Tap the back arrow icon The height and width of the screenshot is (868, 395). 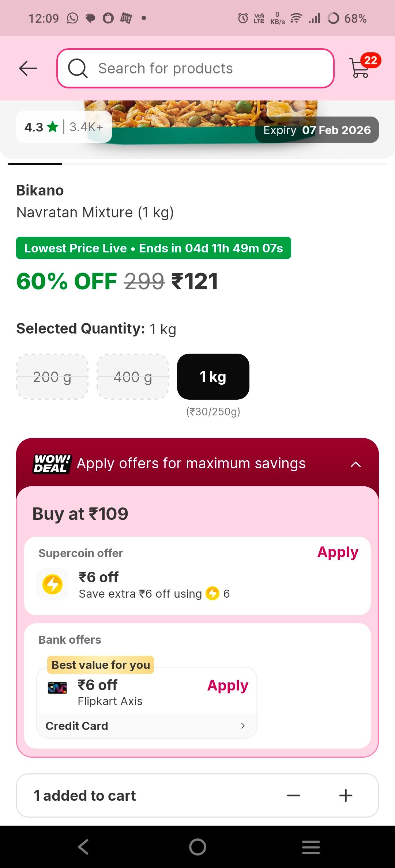click(28, 68)
